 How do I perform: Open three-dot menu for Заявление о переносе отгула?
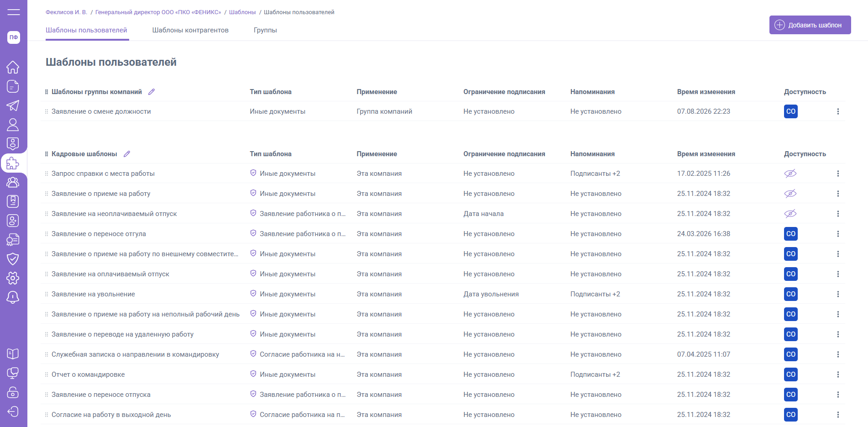(838, 234)
